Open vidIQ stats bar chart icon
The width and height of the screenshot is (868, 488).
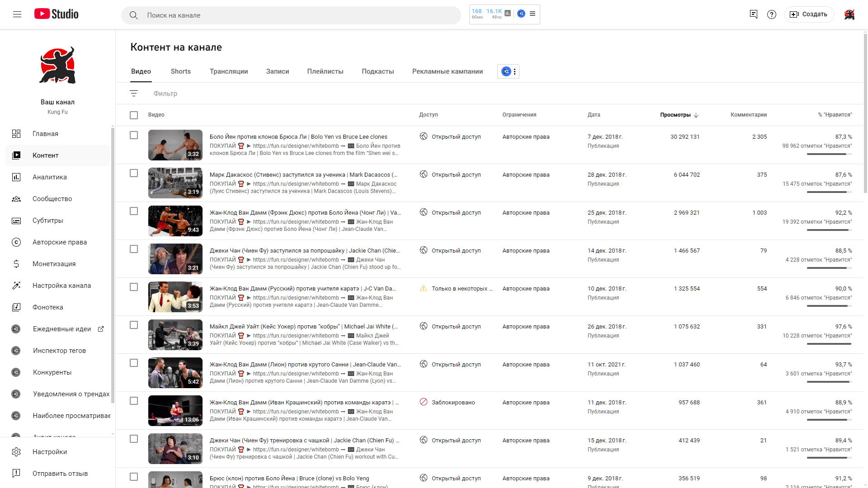click(x=508, y=13)
